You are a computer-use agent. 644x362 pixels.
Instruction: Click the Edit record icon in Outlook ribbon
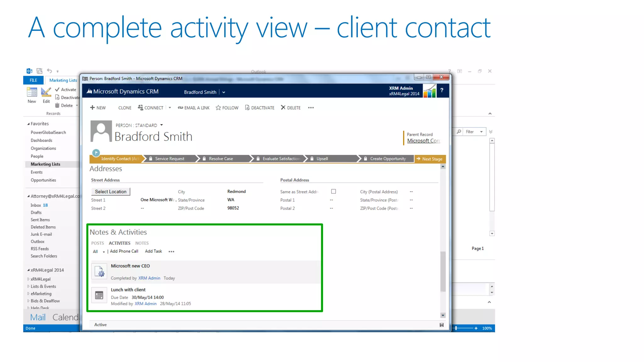(46, 92)
